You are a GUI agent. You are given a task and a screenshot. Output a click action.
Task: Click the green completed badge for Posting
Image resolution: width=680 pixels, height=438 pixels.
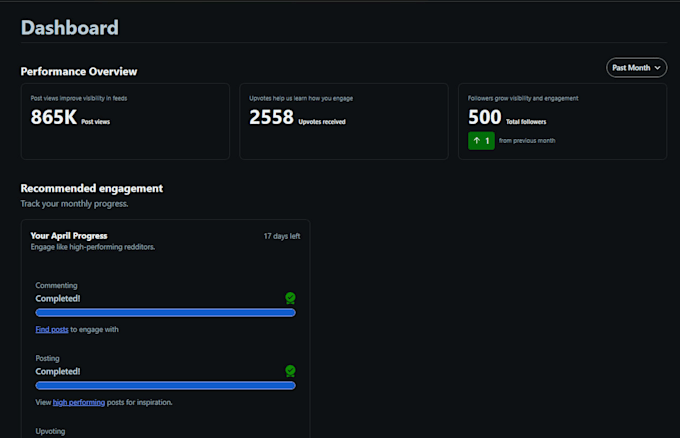(x=290, y=371)
